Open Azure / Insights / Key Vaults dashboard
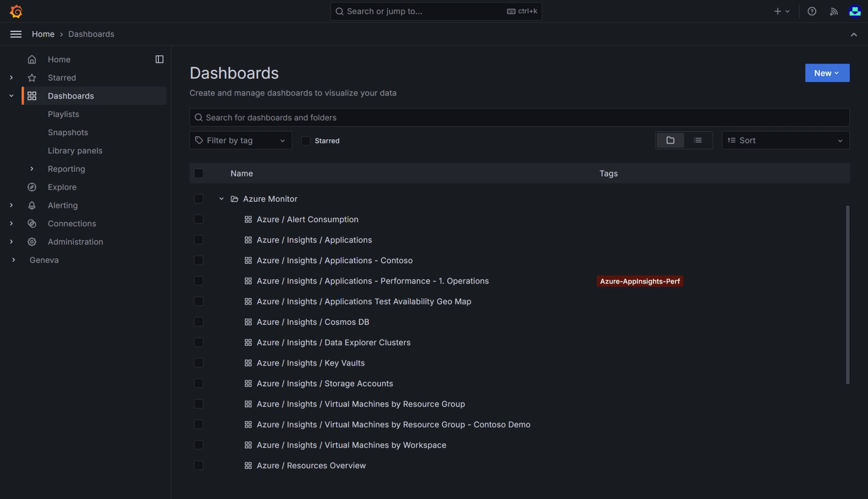The width and height of the screenshot is (868, 499). 310,363
